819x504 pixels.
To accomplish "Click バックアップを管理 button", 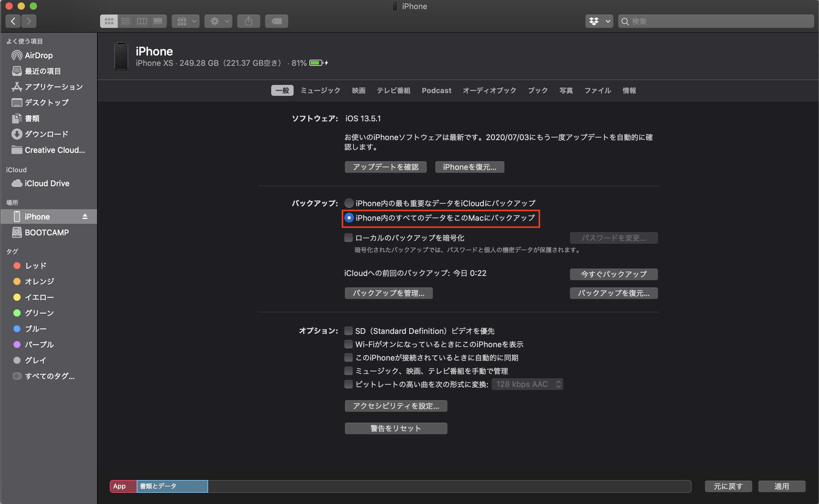I will click(389, 293).
